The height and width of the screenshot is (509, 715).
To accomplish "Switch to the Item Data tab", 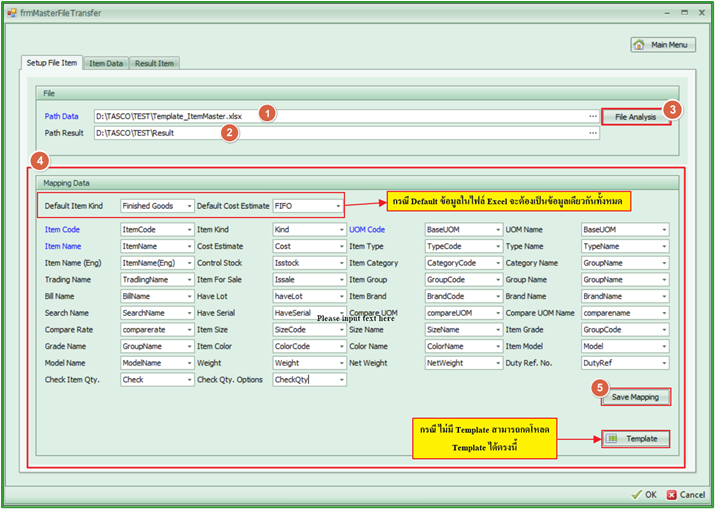I will (106, 63).
